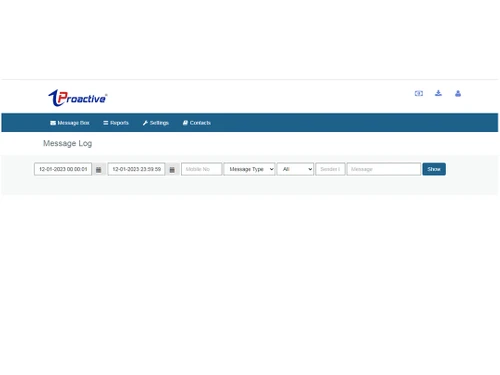The width and height of the screenshot is (500, 375).
Task: Open calendar picker for end date
Action: (172, 169)
